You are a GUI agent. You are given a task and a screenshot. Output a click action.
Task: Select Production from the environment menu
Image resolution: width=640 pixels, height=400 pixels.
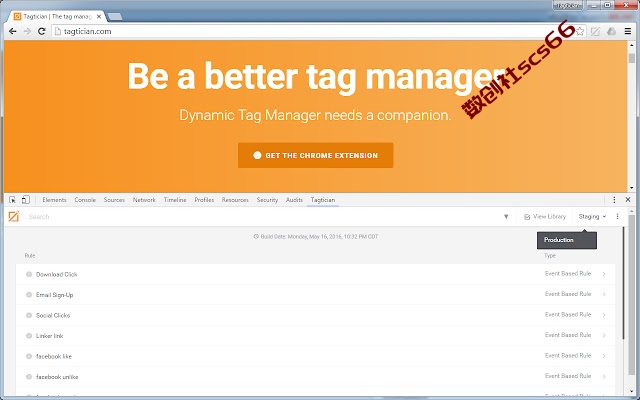click(567, 240)
